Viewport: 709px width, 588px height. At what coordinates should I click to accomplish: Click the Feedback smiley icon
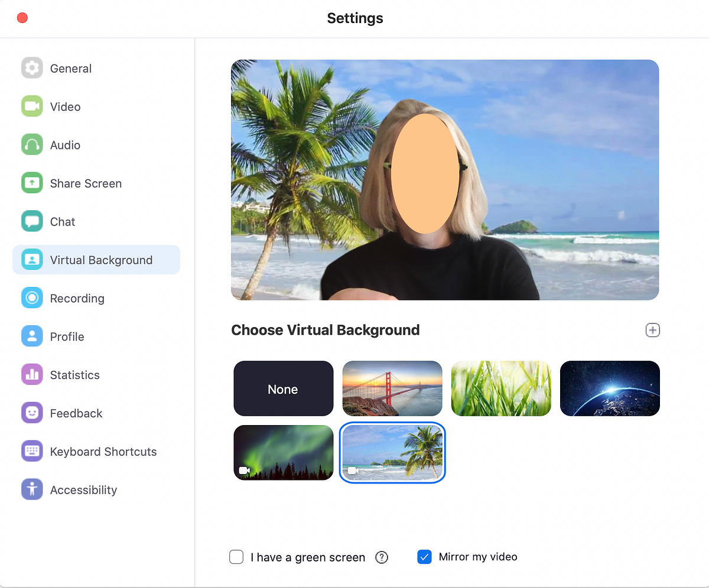(x=32, y=413)
